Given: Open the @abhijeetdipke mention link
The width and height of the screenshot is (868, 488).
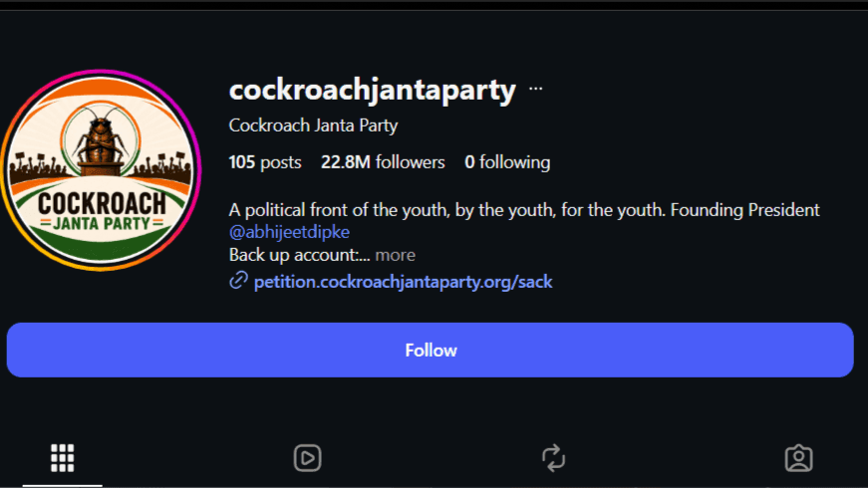Looking at the screenshot, I should (289, 232).
